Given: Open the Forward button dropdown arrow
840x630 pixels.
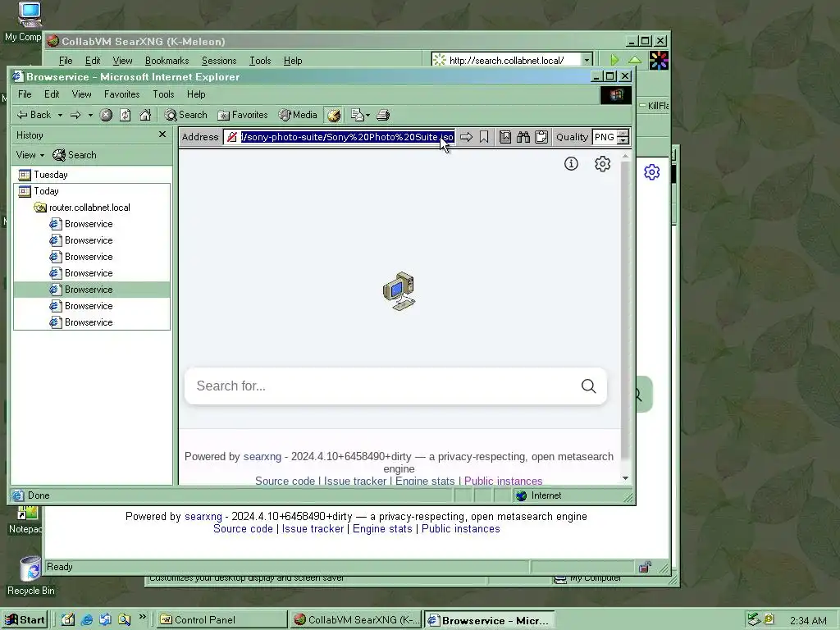Looking at the screenshot, I should 90,115.
